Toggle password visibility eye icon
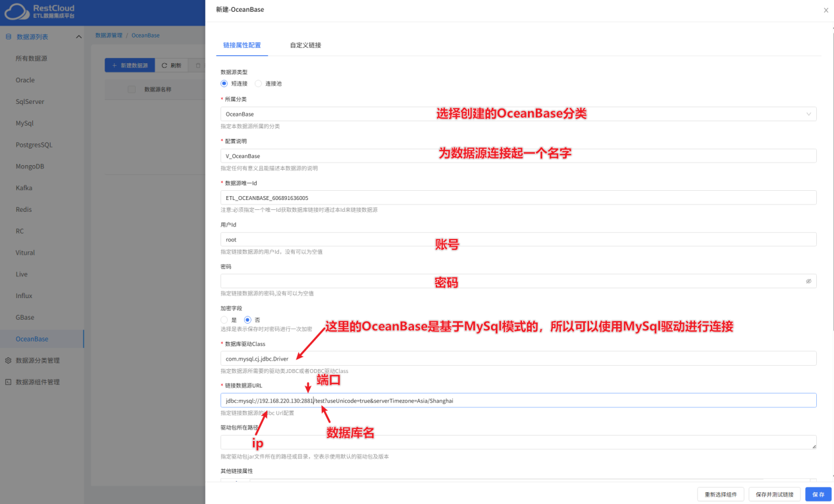 (x=808, y=281)
